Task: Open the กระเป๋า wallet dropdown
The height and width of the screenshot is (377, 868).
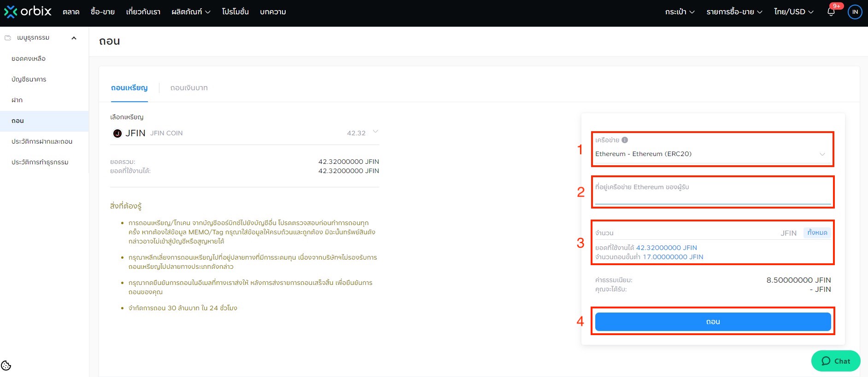Action: (x=680, y=12)
